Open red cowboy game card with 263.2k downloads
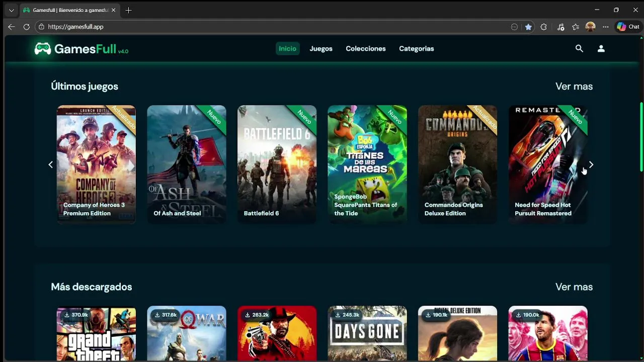 pos(277,334)
